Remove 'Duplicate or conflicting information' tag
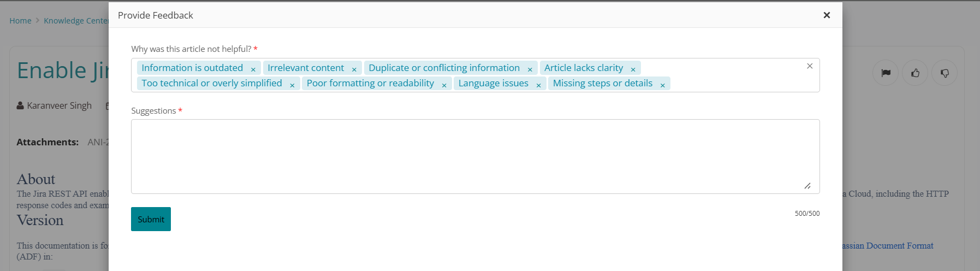The height and width of the screenshot is (271, 980). (530, 69)
